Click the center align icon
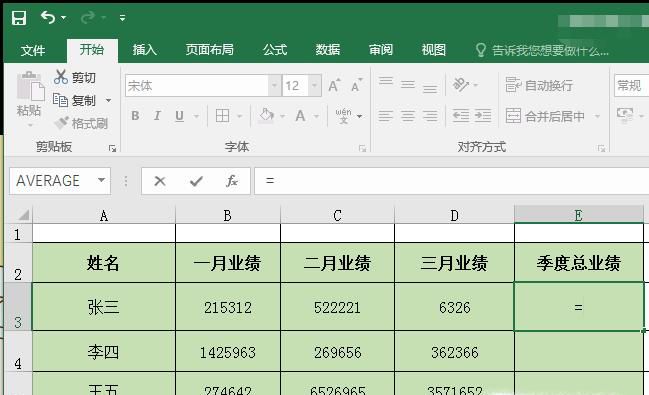Viewport: 649px width, 395px height. (x=408, y=116)
